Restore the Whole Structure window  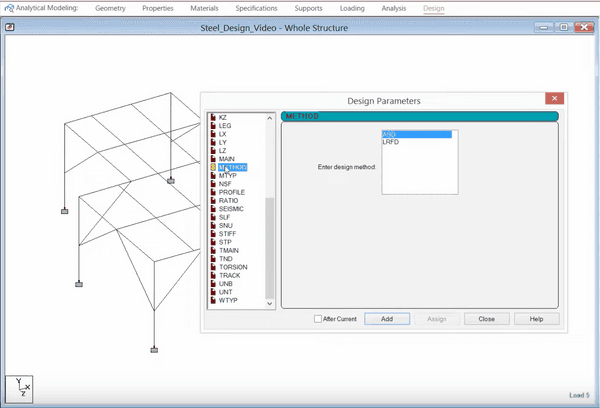tap(563, 27)
